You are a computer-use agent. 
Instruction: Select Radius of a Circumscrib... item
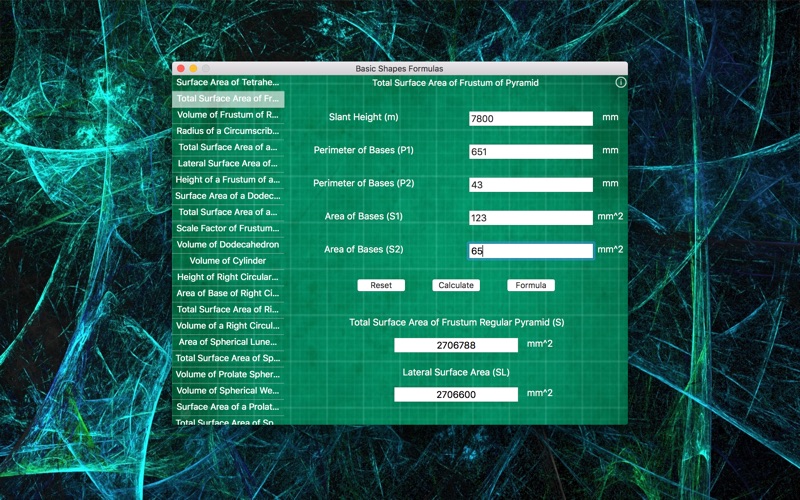[228, 131]
